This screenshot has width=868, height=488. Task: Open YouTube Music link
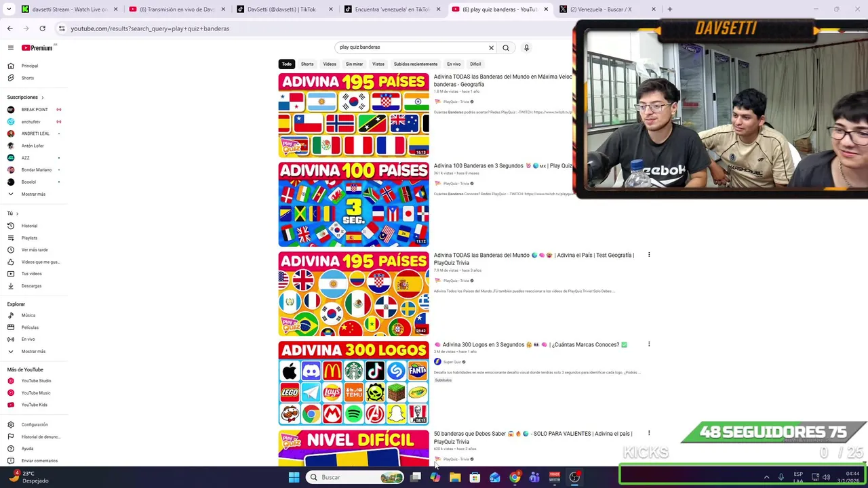(x=35, y=392)
